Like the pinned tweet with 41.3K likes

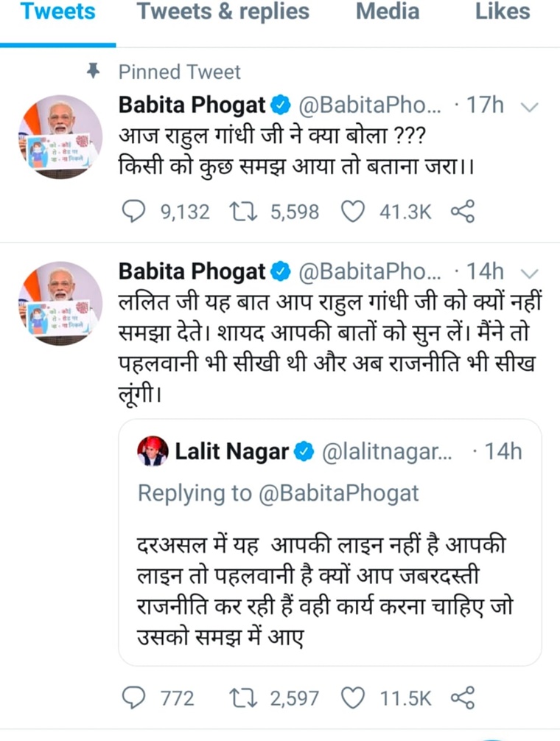point(354,212)
